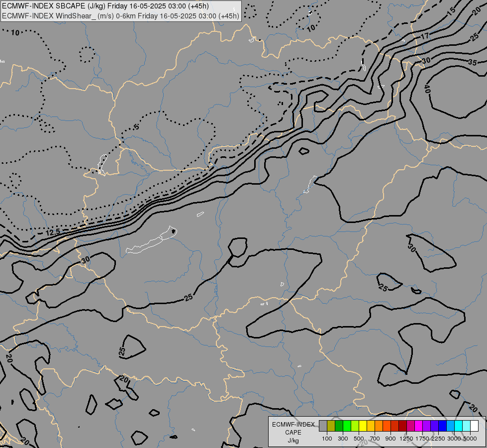
Task: Click the WindShear 0-6km title line
Action: (x=120, y=16)
